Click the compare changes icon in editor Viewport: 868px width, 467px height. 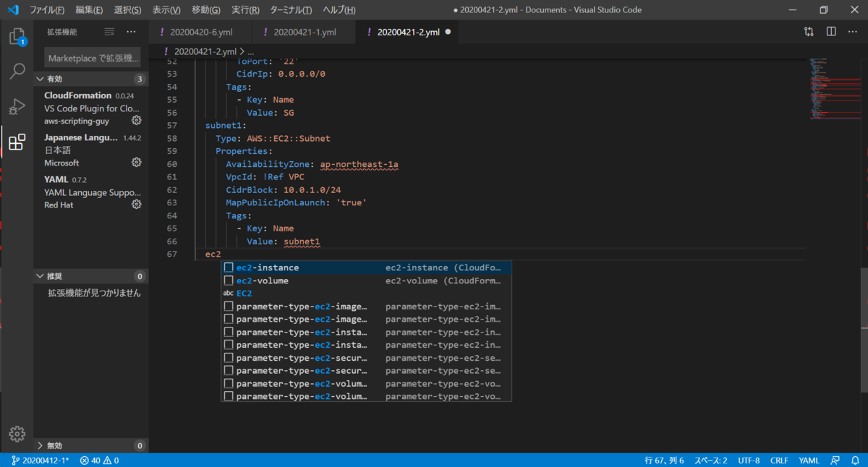coord(809,32)
